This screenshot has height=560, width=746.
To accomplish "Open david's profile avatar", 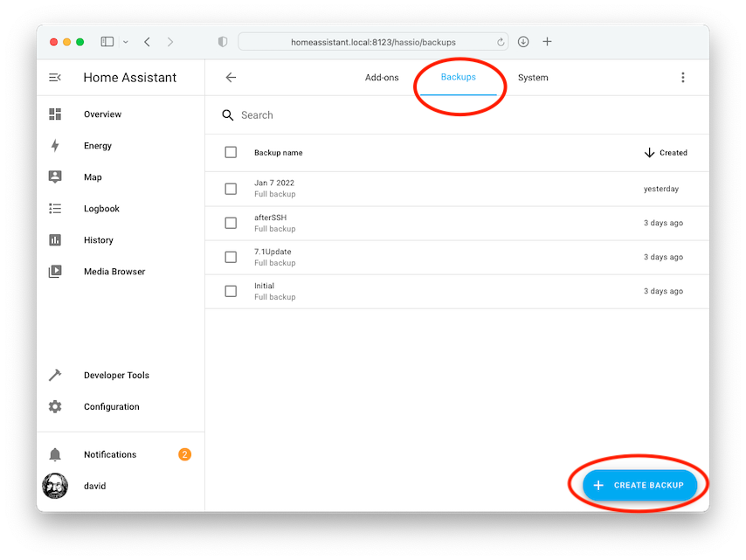I will [x=55, y=486].
